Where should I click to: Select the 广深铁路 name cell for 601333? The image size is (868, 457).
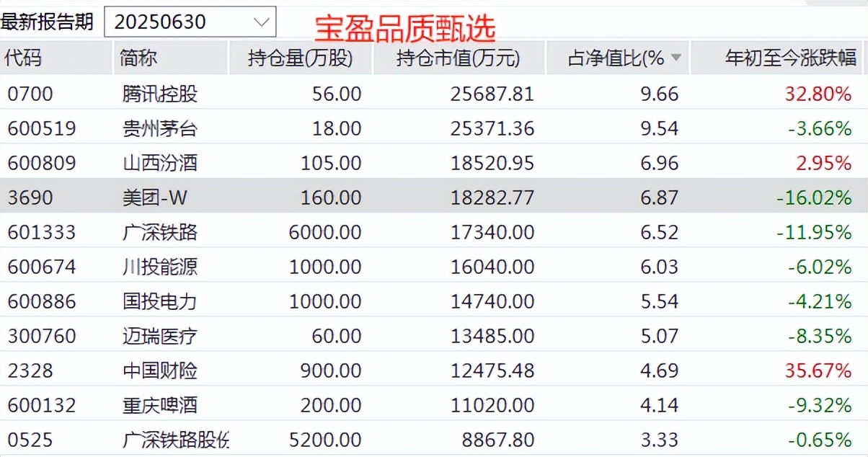click(160, 232)
